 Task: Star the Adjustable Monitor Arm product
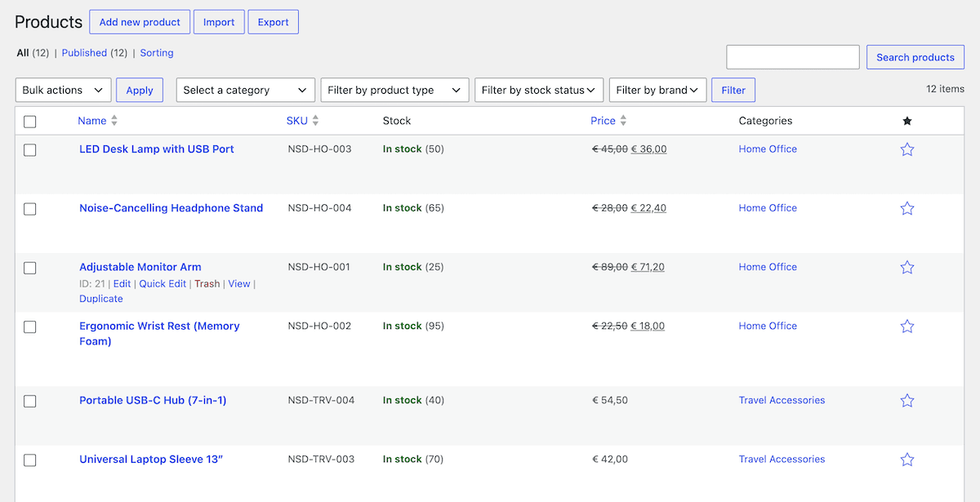tap(906, 267)
